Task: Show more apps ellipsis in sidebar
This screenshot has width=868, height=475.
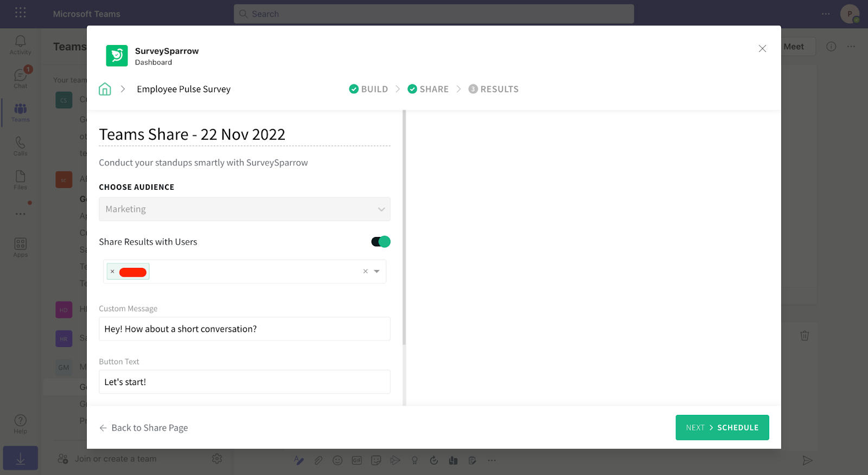Action: click(20, 214)
